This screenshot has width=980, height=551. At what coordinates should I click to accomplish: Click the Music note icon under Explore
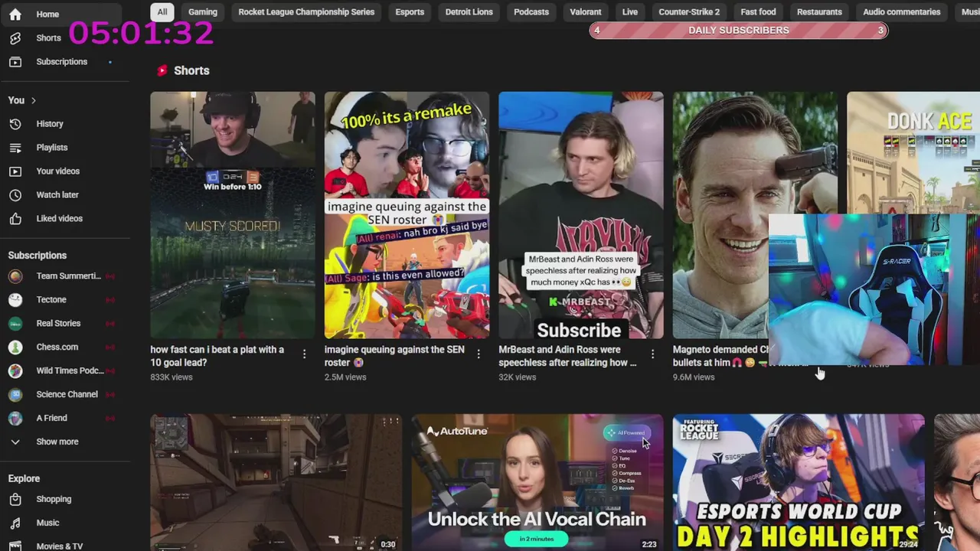(x=15, y=523)
